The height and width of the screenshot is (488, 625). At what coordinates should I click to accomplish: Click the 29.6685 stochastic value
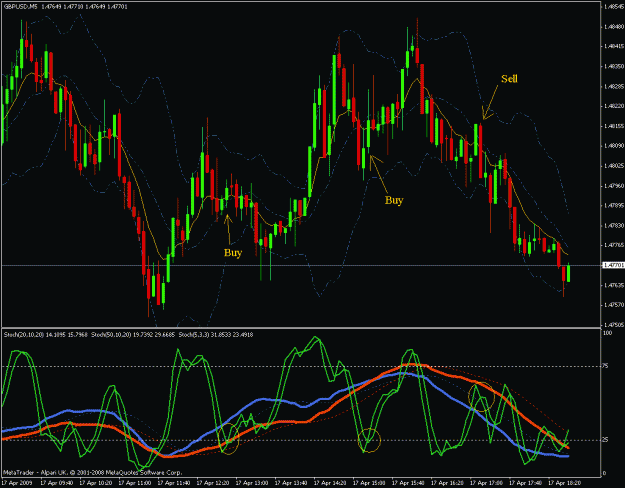coord(165,335)
